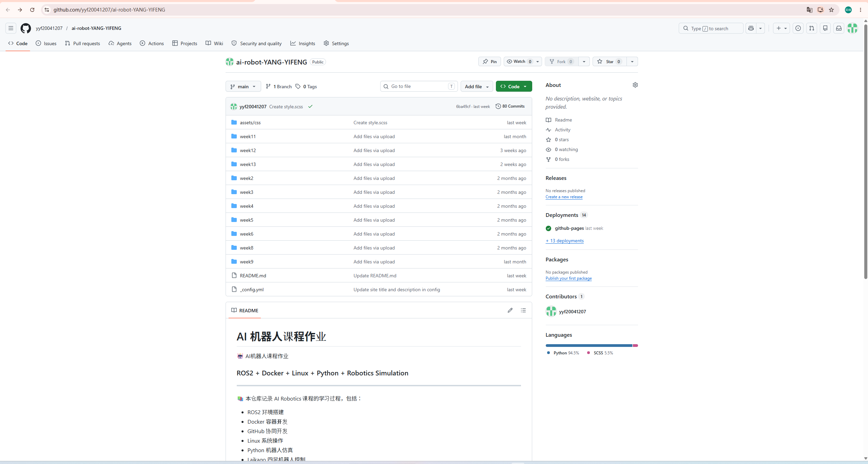Select the README tab above the readme
Viewport: 868px width, 464px height.
(245, 310)
